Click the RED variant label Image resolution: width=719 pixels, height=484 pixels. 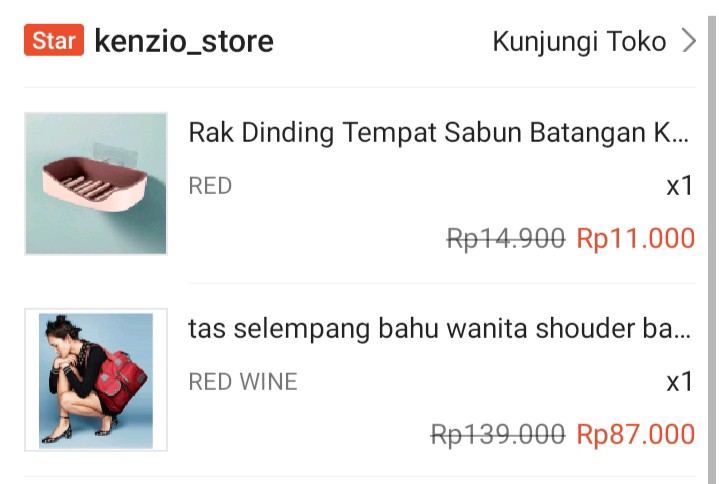point(210,186)
